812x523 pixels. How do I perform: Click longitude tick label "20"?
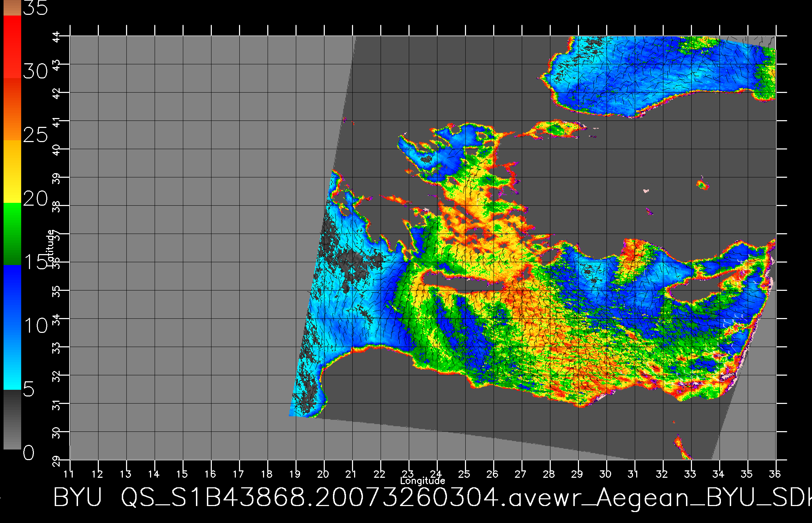click(x=323, y=474)
